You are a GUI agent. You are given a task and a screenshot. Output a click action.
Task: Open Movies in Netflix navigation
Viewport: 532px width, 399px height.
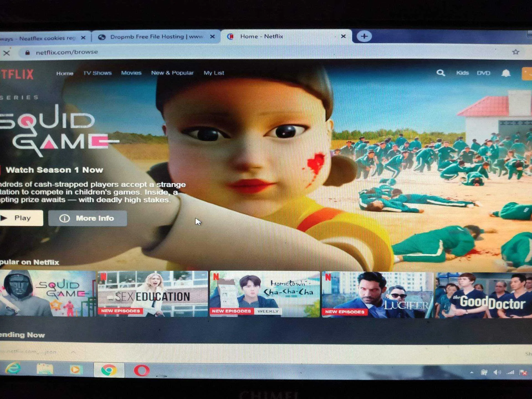(x=131, y=73)
